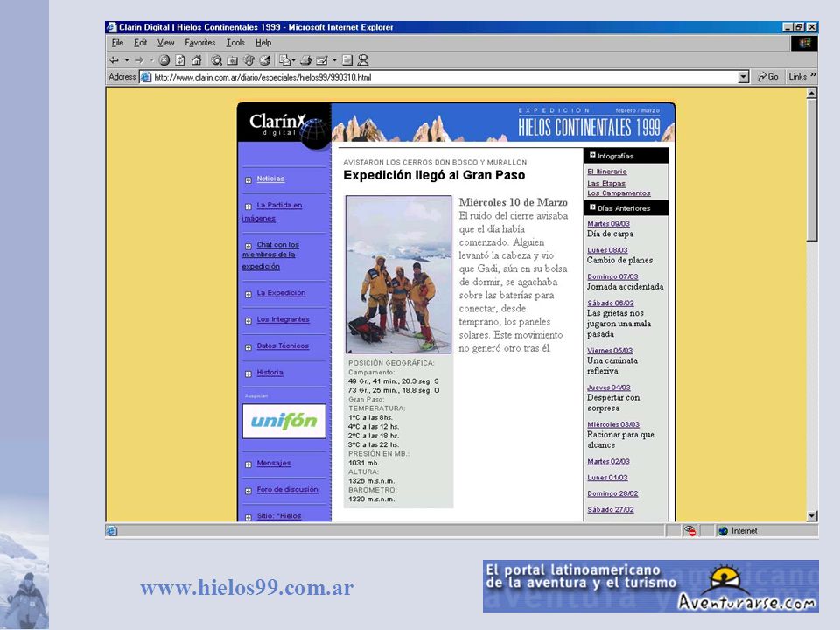Viewport: 840px width, 630px height.
Task: Click the address URL field
Action: 444,77
